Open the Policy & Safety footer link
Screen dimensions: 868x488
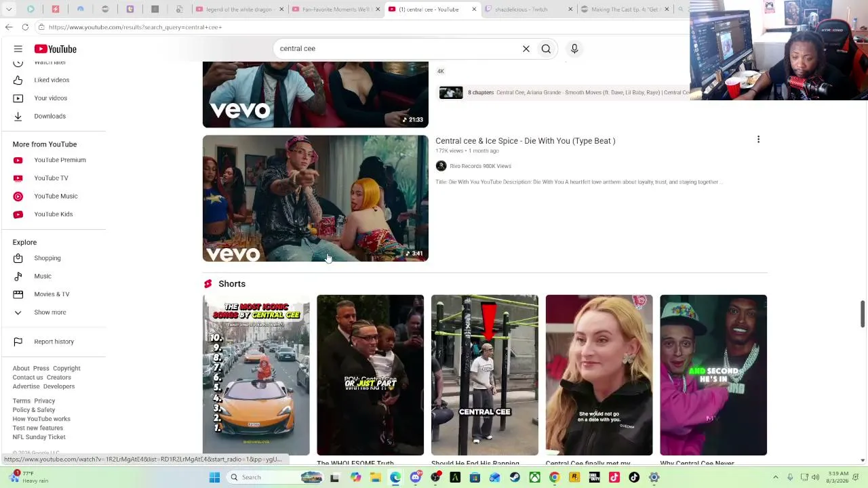[x=33, y=410]
